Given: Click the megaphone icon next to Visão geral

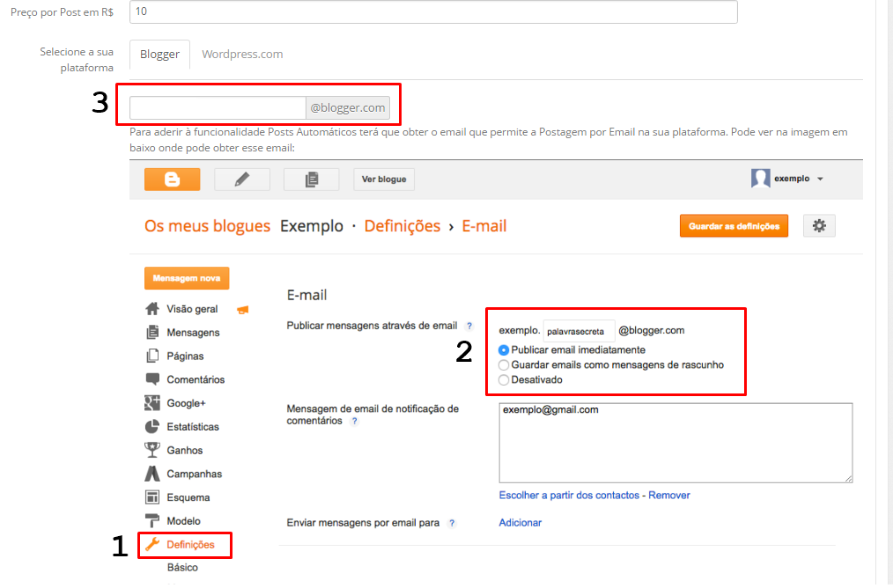Looking at the screenshot, I should [242, 310].
